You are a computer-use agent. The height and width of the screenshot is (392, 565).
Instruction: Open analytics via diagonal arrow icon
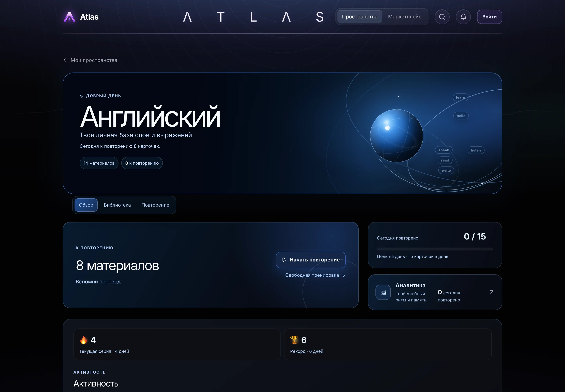[491, 292]
